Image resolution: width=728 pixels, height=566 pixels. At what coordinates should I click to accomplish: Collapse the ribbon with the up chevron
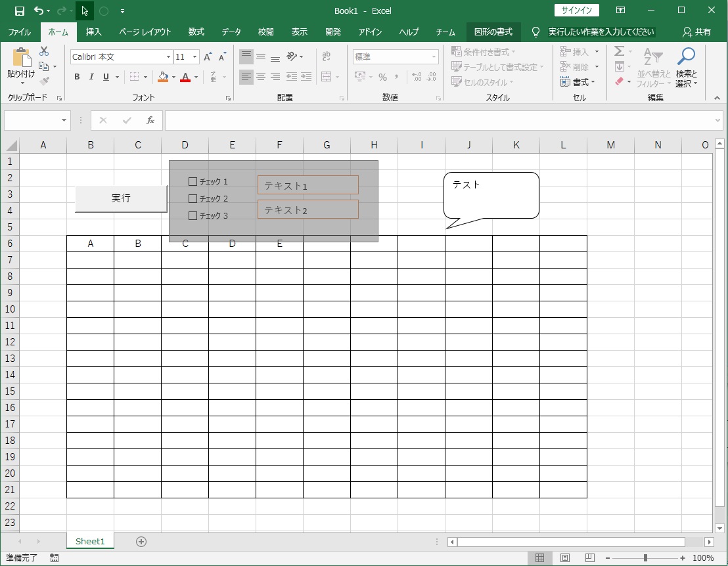717,98
